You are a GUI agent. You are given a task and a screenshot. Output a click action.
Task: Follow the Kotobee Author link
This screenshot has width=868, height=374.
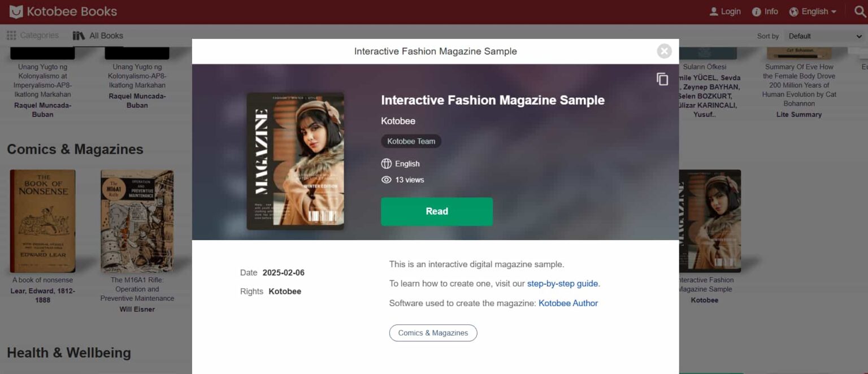(567, 303)
